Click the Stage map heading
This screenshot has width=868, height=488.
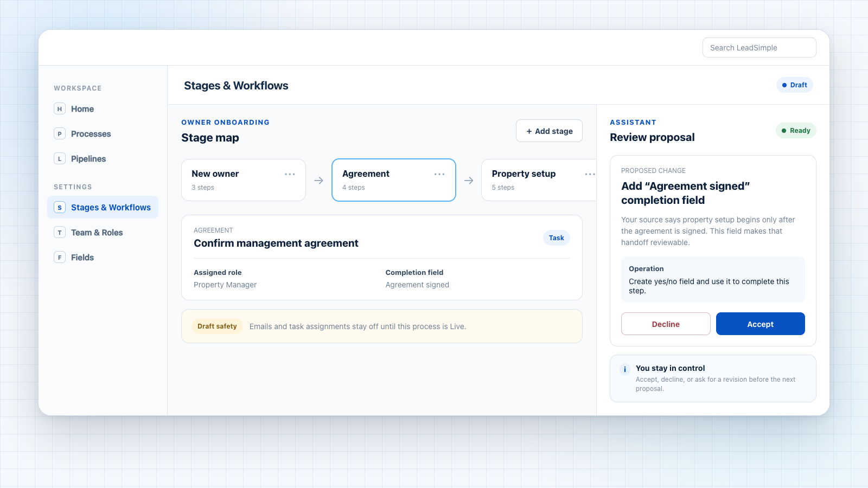pyautogui.click(x=210, y=138)
